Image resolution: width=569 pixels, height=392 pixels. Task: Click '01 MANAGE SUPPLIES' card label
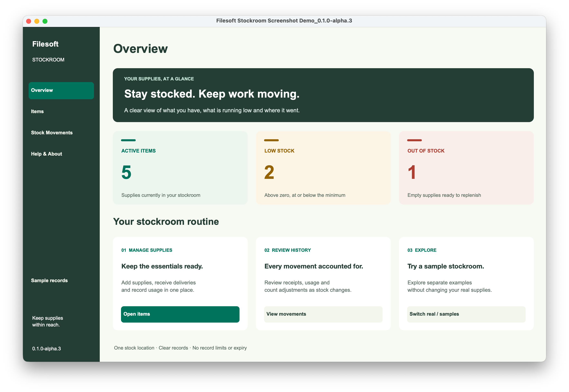147,250
